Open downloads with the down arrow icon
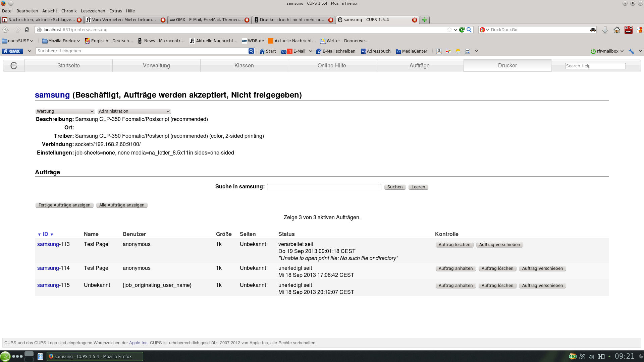644x362 pixels. pos(605,30)
